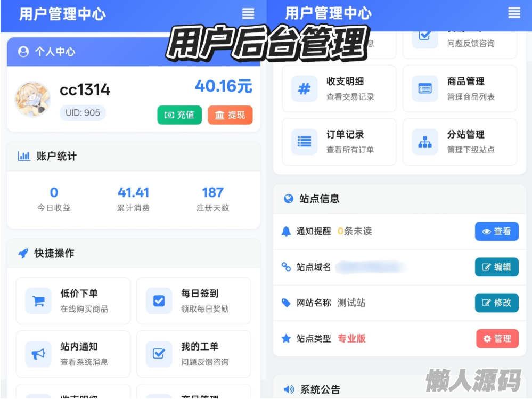The width and height of the screenshot is (532, 399).
Task: Open the hamburger menu in left panel
Action: [248, 13]
